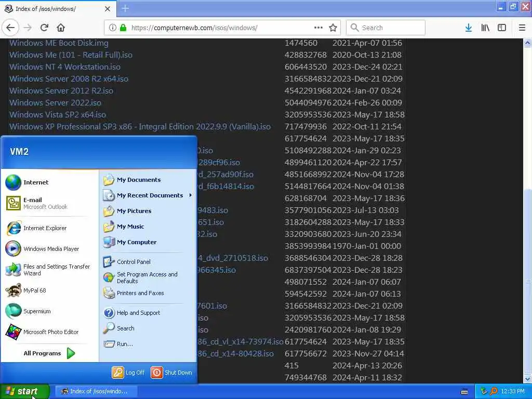Click the forward navigation arrow
532x399 pixels.
point(28,28)
